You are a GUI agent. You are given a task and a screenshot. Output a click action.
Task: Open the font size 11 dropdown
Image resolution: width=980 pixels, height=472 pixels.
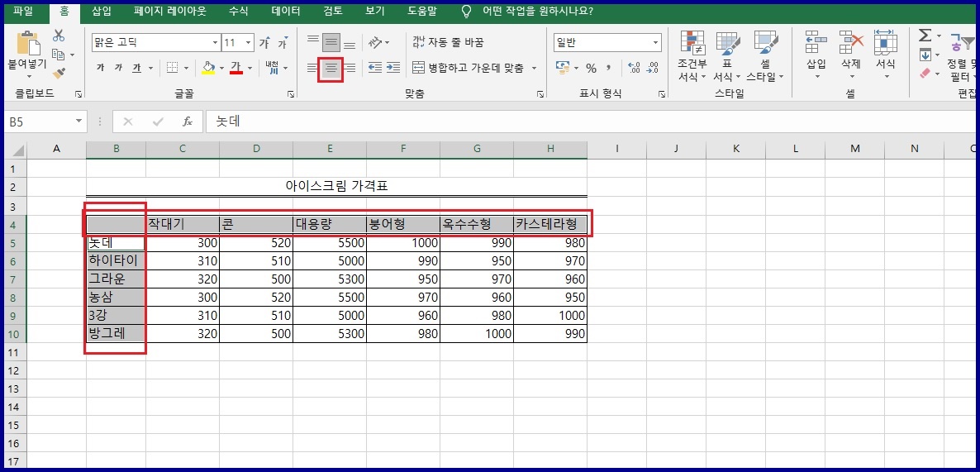pyautogui.click(x=249, y=42)
